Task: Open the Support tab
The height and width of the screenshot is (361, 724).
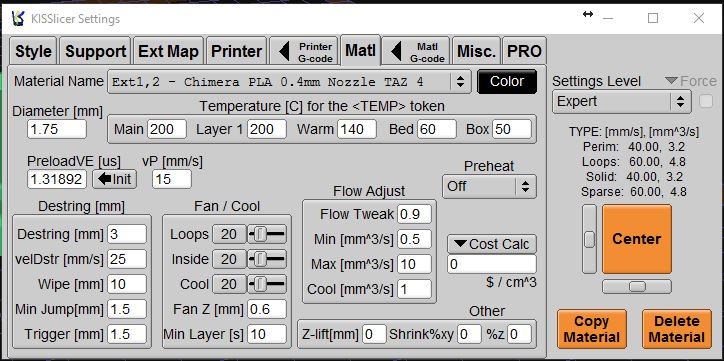Action: coord(96,51)
